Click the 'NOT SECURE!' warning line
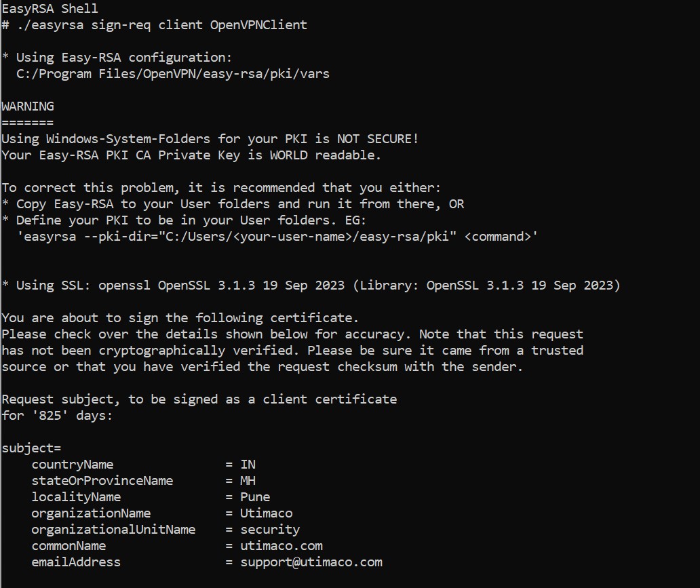The height and width of the screenshot is (588, 700). [210, 139]
